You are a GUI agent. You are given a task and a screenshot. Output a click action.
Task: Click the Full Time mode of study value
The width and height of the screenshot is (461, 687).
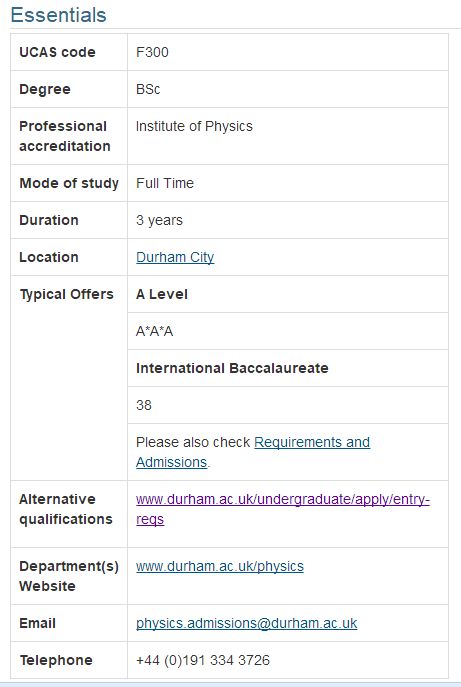point(165,183)
